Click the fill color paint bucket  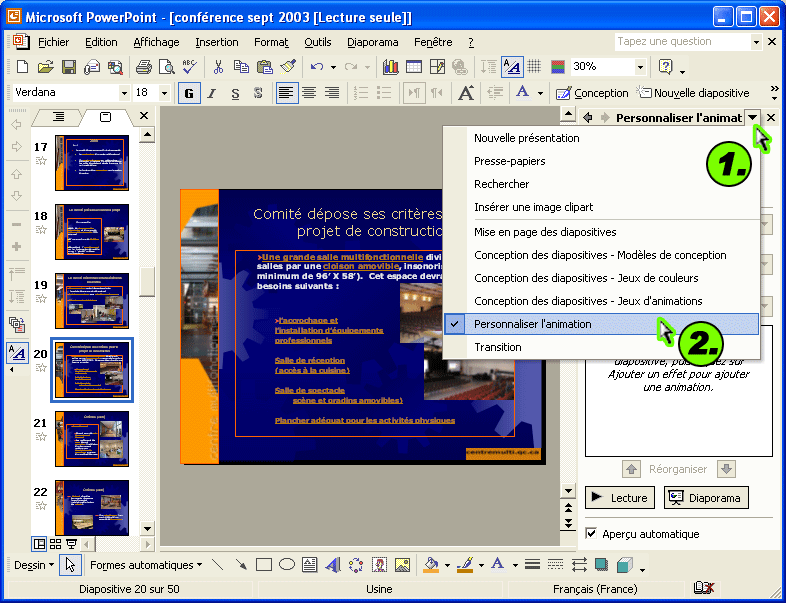tap(431, 565)
